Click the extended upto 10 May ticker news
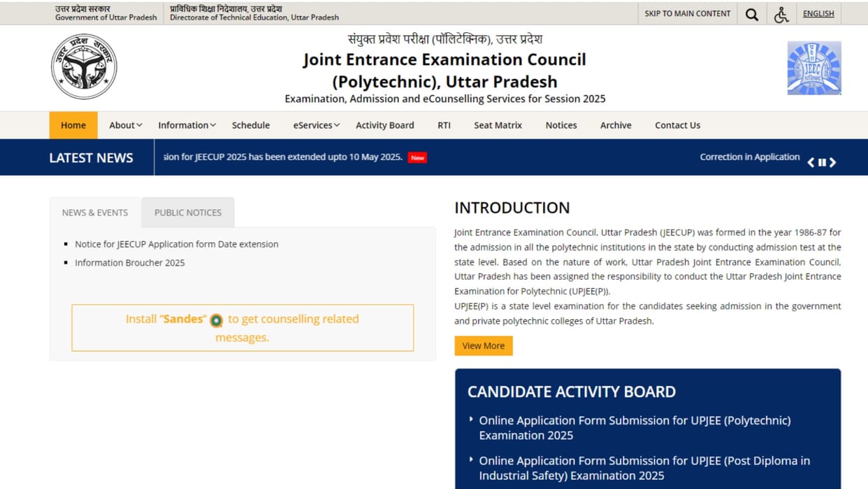868x489 pixels. [283, 157]
